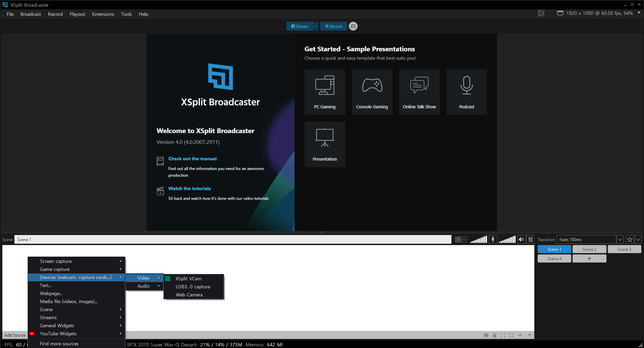
Task: Move source down with the arrow
Action: point(530,335)
